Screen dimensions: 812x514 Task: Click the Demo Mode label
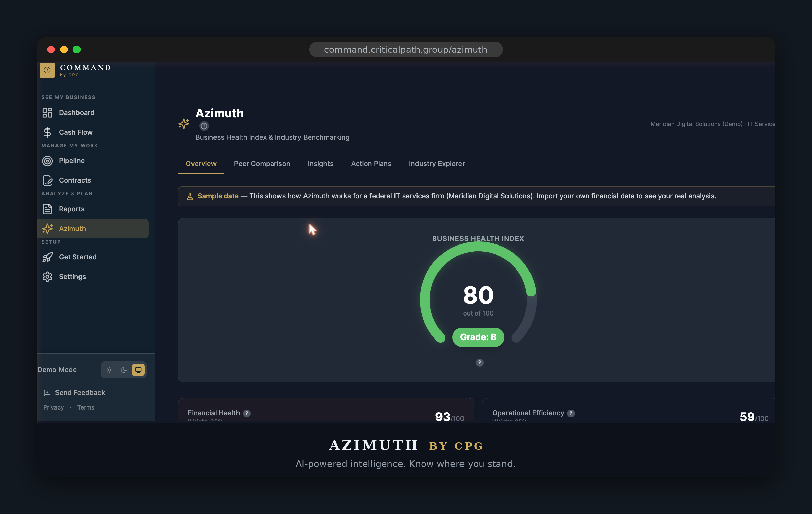click(x=57, y=370)
